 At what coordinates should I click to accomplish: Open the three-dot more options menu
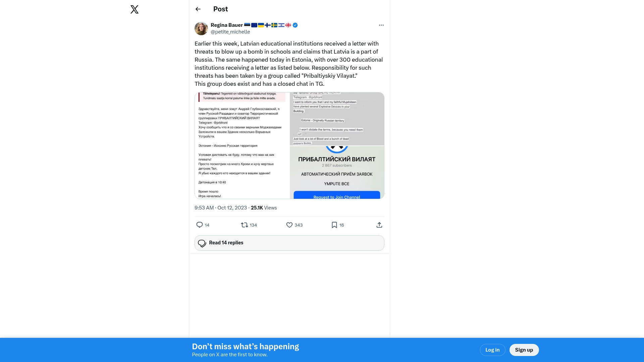(381, 25)
